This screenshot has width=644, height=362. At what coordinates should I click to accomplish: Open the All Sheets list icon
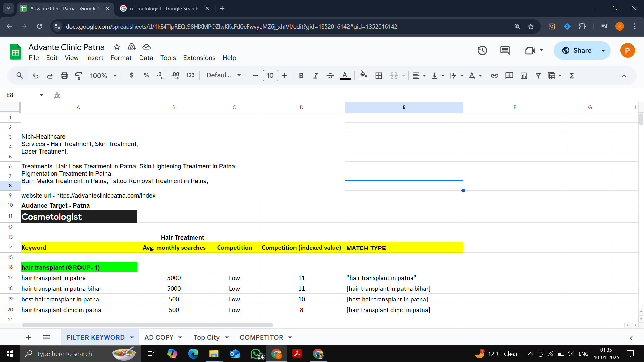46,337
